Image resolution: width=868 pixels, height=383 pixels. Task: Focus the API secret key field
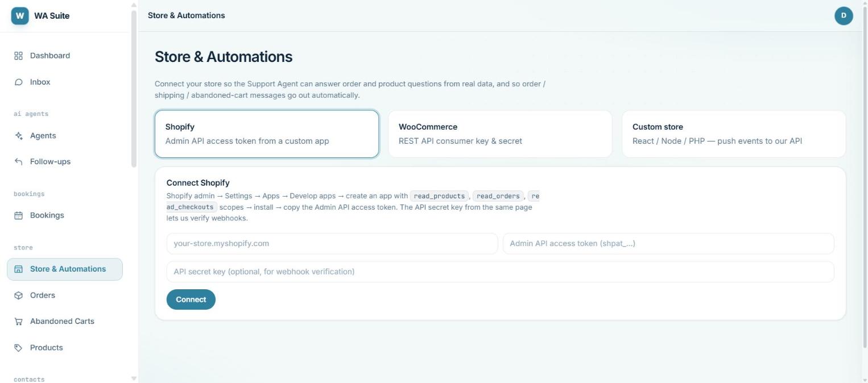(500, 272)
